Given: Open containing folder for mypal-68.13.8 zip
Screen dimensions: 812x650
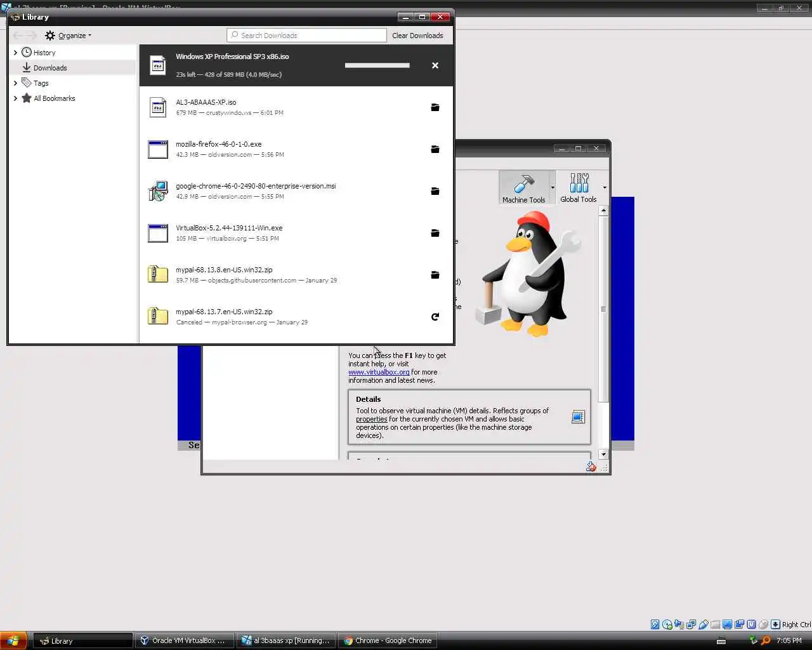Looking at the screenshot, I should [x=435, y=275].
